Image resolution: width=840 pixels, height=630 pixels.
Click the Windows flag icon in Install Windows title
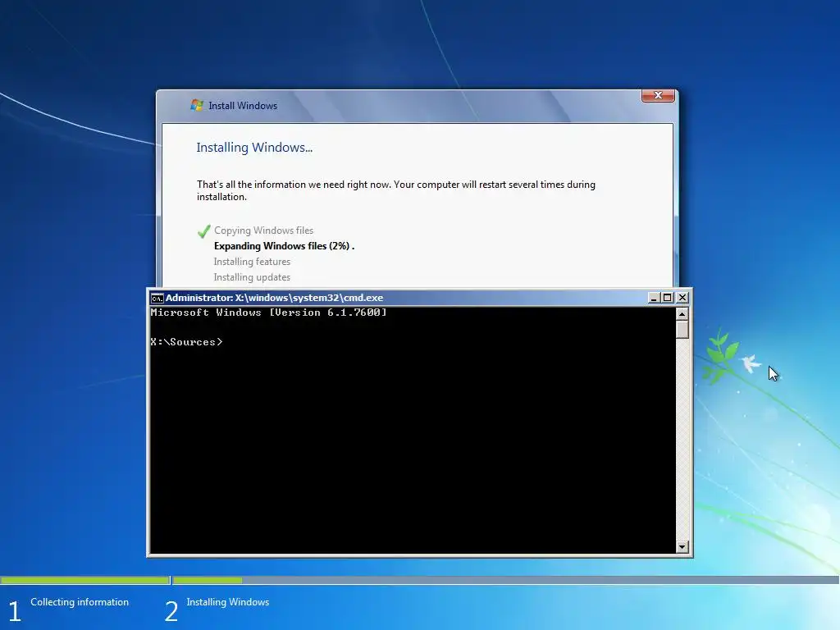(197, 105)
